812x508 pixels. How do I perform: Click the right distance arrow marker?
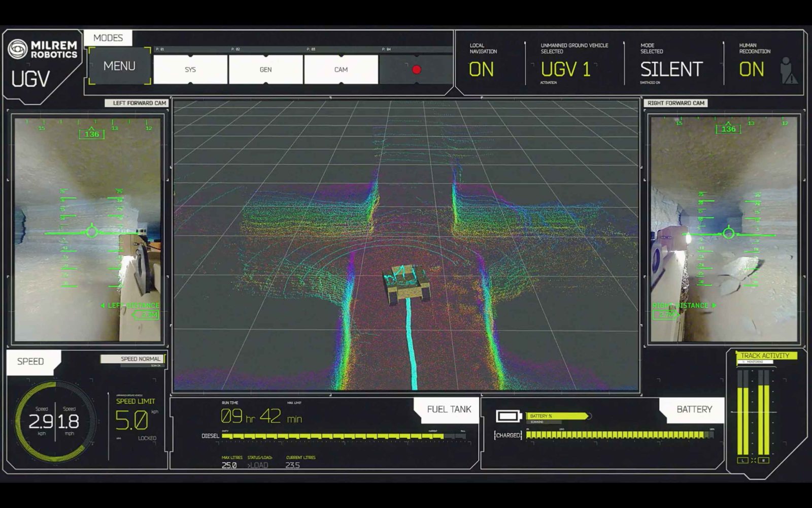(715, 305)
